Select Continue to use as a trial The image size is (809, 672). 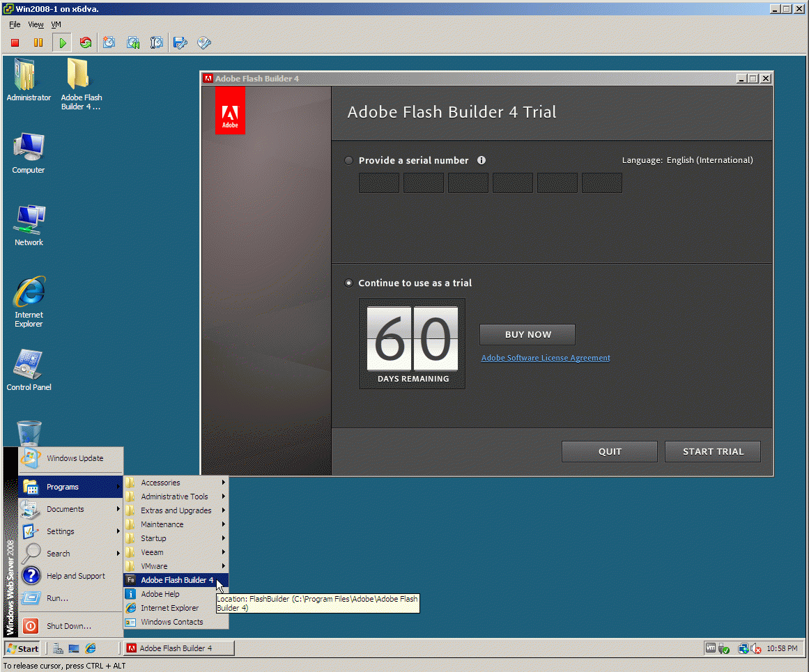349,283
